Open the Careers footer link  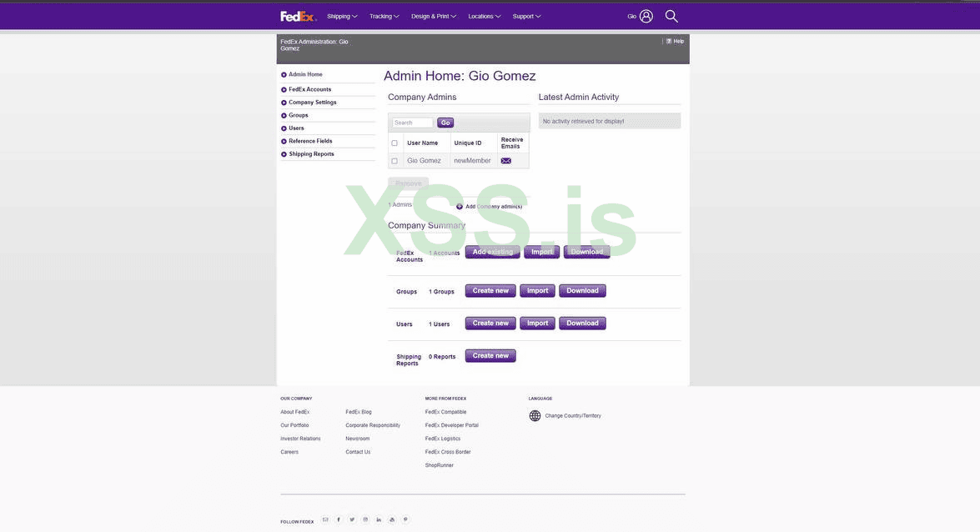[x=289, y=452]
